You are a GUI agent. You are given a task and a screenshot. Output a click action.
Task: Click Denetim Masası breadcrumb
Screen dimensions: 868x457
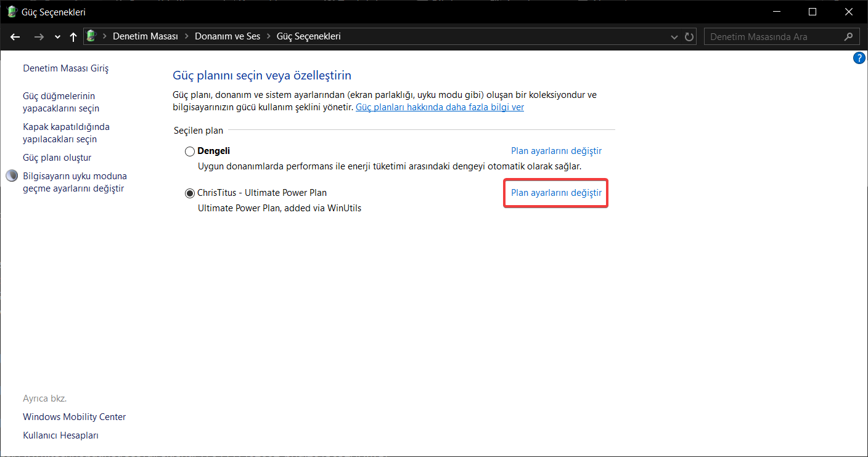[145, 36]
